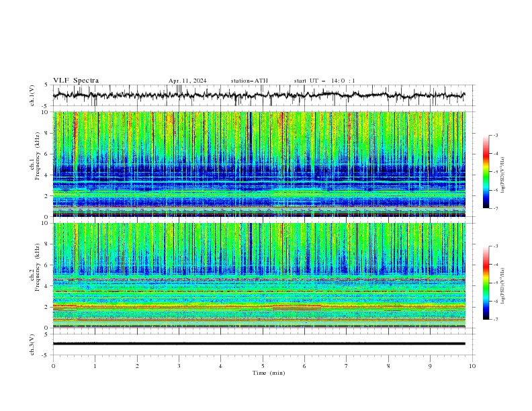Viewport: 532px width, 411px height.
Task: Click the time axis tick label '3'
Action: click(179, 366)
